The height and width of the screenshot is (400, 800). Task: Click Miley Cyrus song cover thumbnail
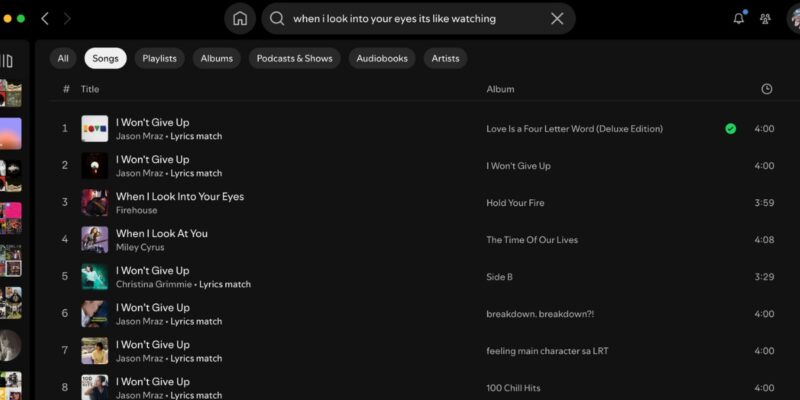point(95,240)
